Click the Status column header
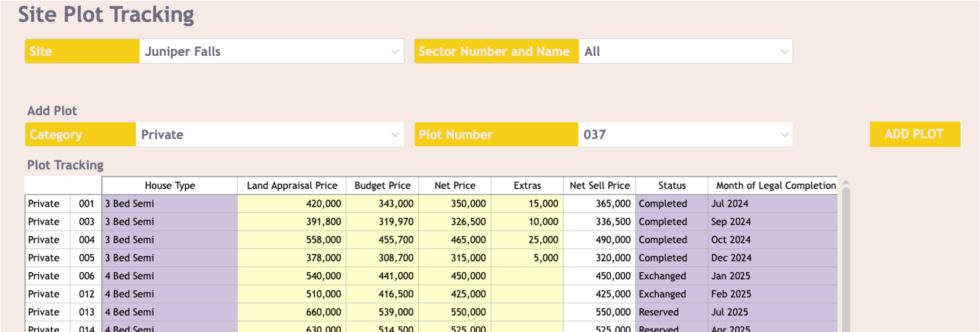The image size is (980, 332). point(672,185)
